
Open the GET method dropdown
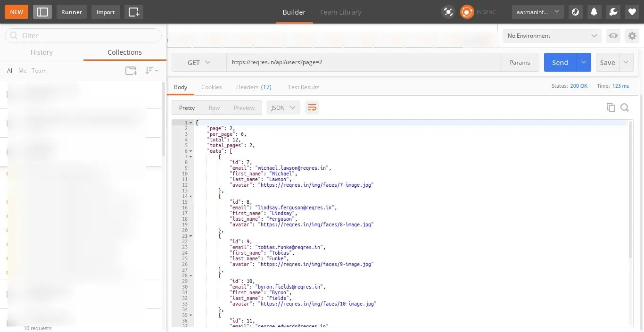[x=199, y=62]
